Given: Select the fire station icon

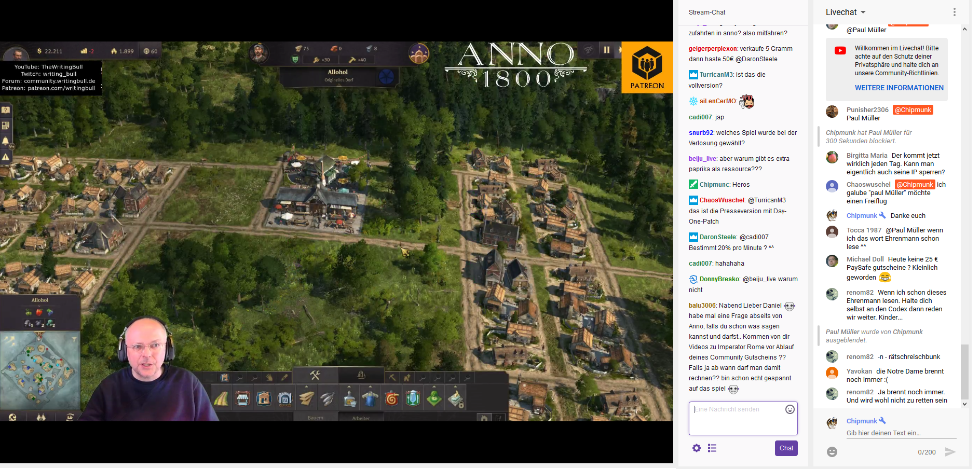Looking at the screenshot, I should 391,398.
